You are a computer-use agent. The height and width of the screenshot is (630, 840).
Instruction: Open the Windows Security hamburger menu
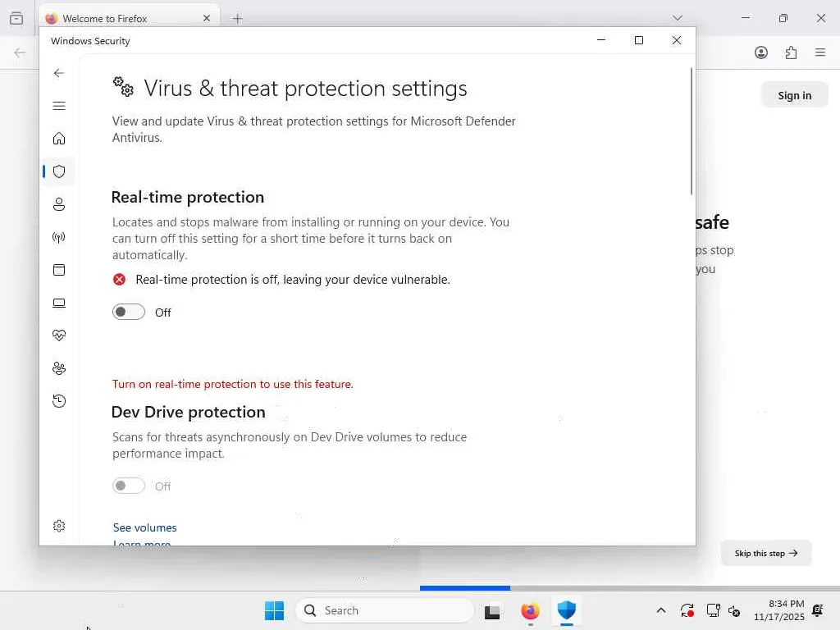(59, 106)
